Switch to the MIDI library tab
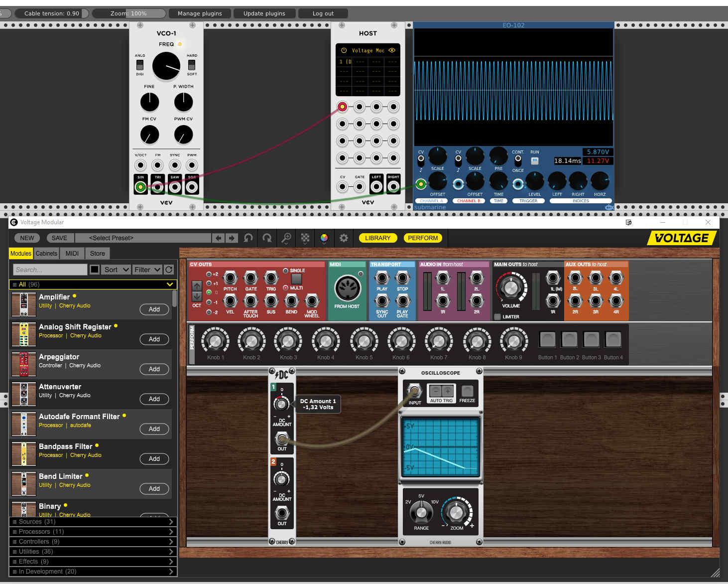The width and height of the screenshot is (728, 584). (72, 254)
